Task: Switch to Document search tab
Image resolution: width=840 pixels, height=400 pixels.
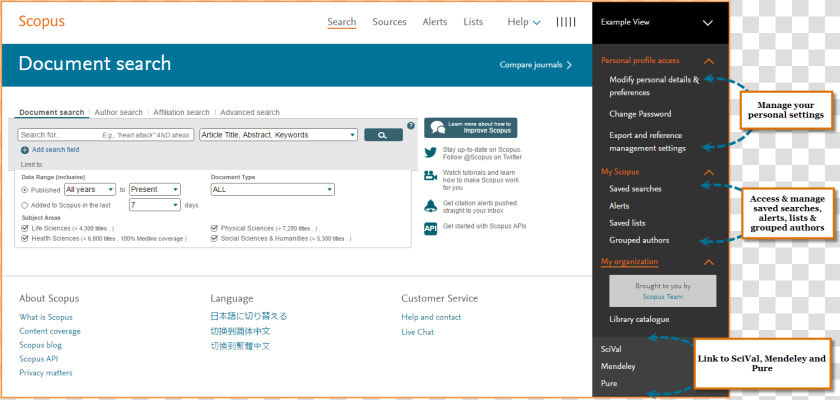Action: tap(51, 112)
